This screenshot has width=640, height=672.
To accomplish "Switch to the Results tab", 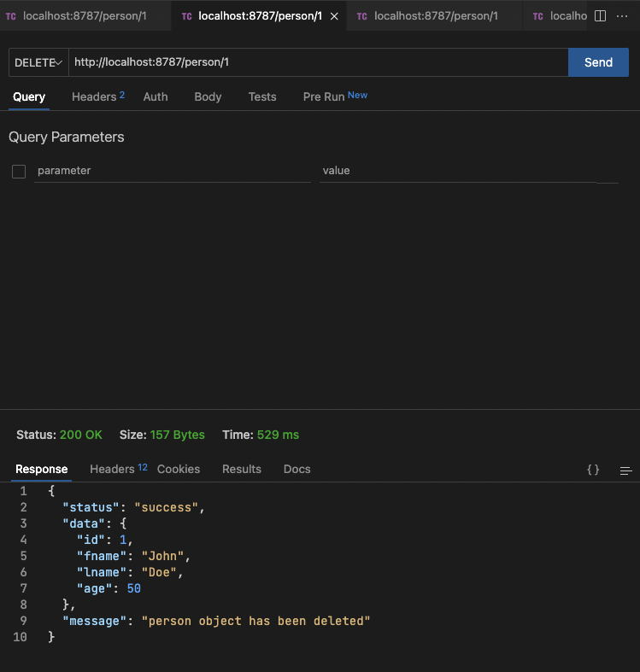I will tap(242, 469).
